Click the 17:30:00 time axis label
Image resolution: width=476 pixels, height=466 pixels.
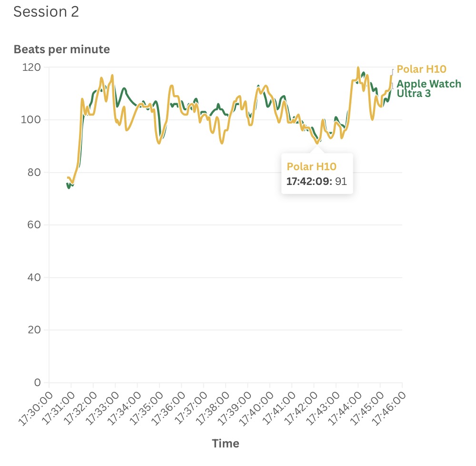coord(36,405)
